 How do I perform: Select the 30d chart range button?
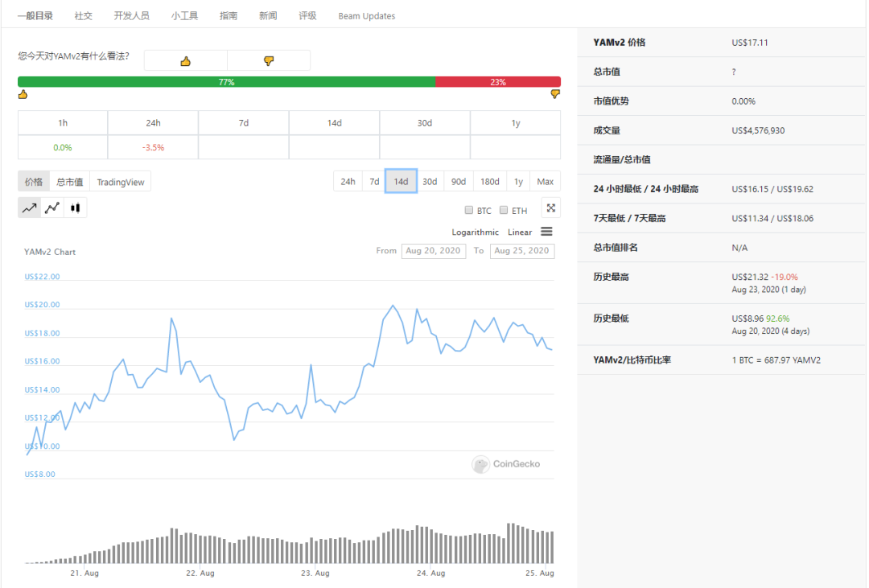point(430,181)
